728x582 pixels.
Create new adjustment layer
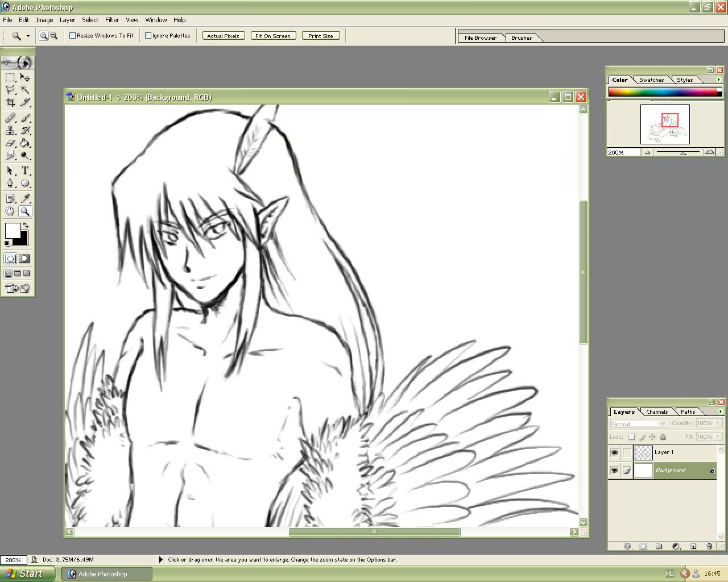(676, 546)
